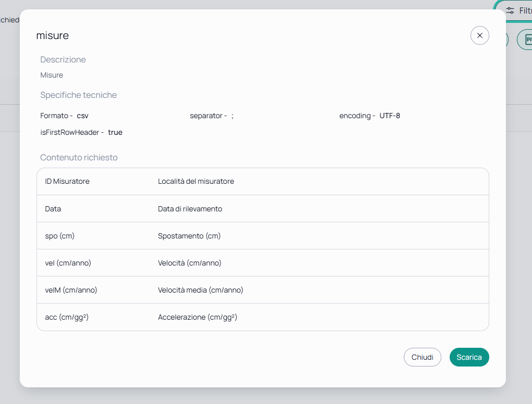The height and width of the screenshot is (404, 532).
Task: Select the 'Data' row label
Action: [53, 209]
